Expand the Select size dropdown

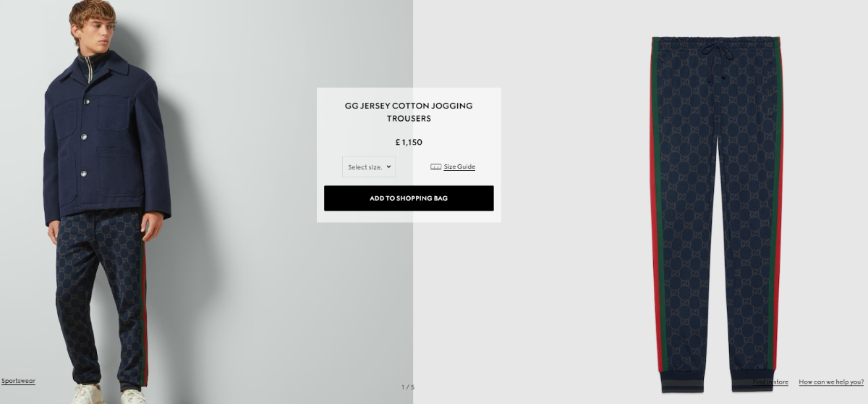tap(369, 167)
